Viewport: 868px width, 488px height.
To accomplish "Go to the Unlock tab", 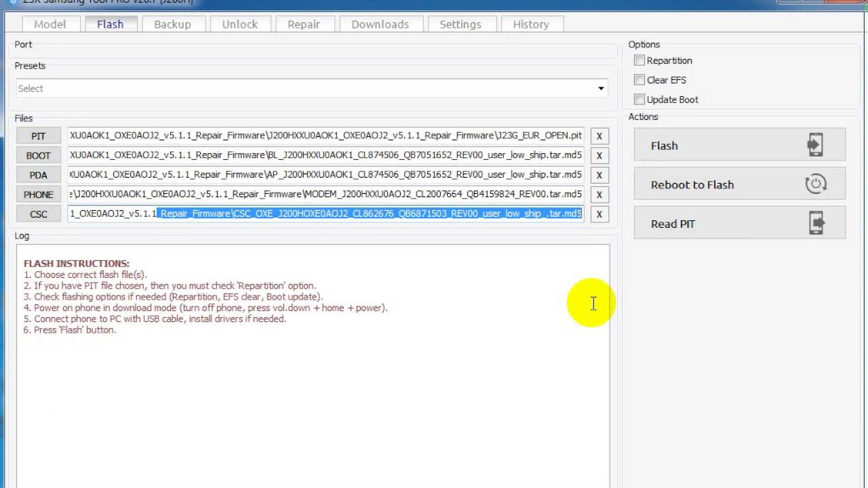I will tap(240, 24).
